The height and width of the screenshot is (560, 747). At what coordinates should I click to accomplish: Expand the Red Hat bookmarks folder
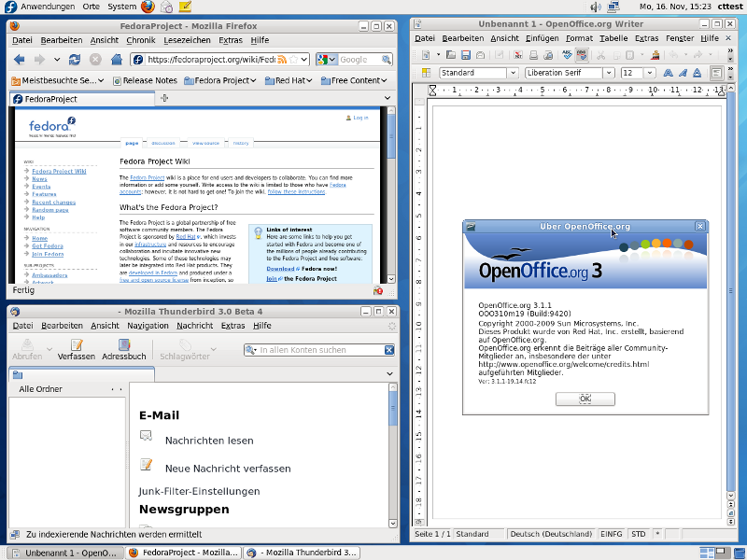click(x=289, y=80)
